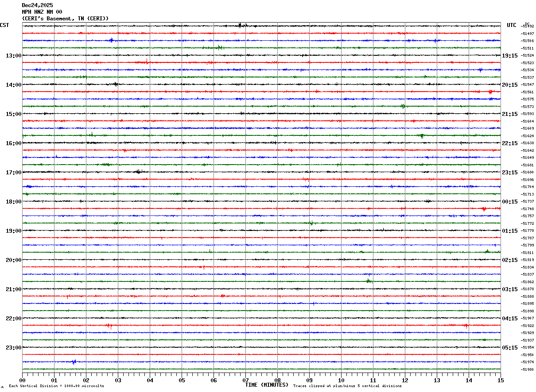Click the 02:15 UTC time label
This screenshot has width=536, height=392.
coord(510,260)
